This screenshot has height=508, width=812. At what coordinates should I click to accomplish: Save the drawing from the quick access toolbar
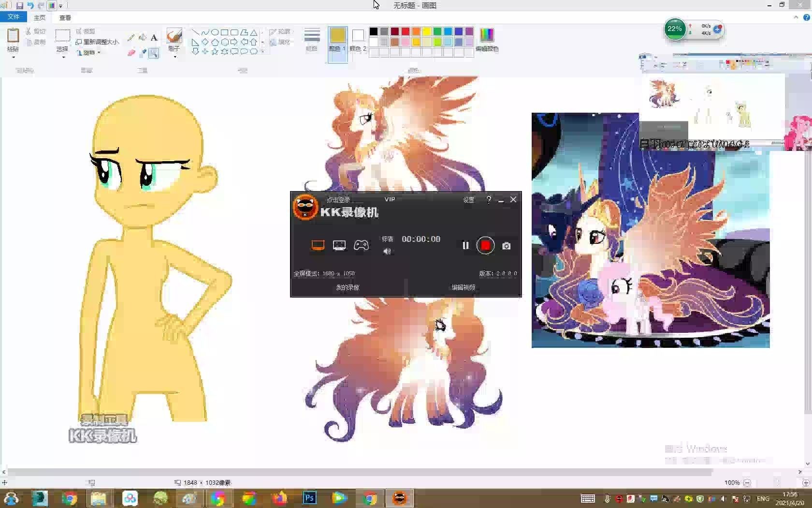click(19, 6)
